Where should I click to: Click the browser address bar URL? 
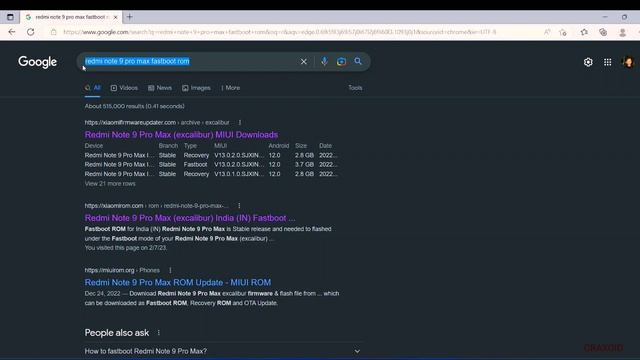pos(280,32)
